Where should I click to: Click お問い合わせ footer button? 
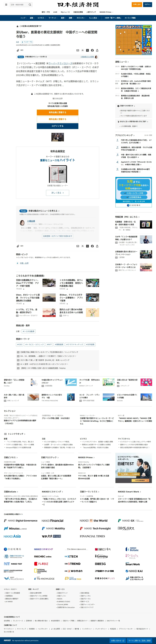click(118, 640)
